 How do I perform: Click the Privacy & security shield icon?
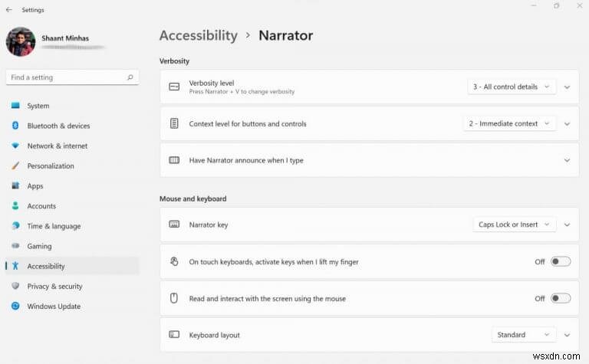coord(15,287)
